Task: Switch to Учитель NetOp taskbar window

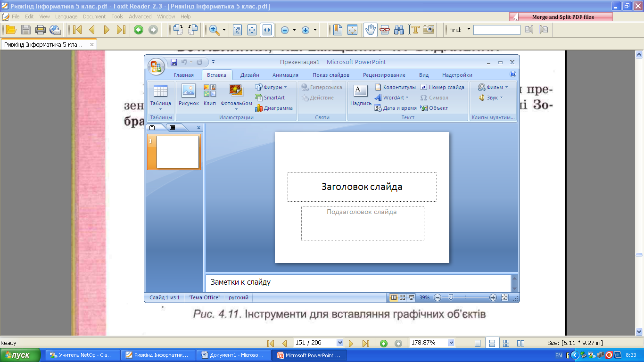Action: pyautogui.click(x=83, y=355)
